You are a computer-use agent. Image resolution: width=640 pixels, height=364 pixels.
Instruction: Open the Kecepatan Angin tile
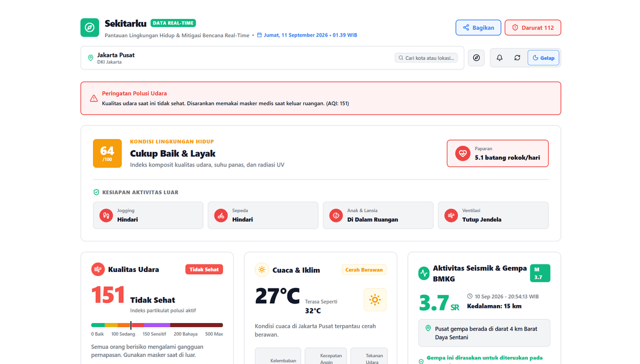point(326,356)
